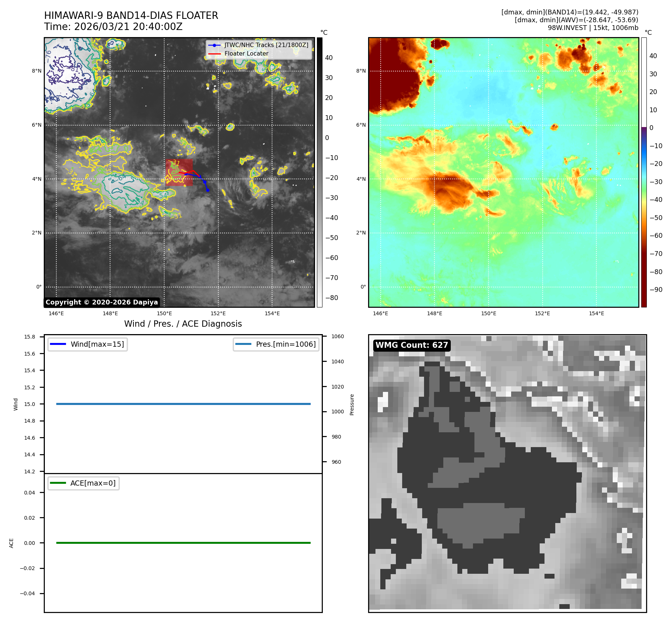Click the green ACE line in the chart
The height and width of the screenshot is (626, 672).
[x=183, y=543]
